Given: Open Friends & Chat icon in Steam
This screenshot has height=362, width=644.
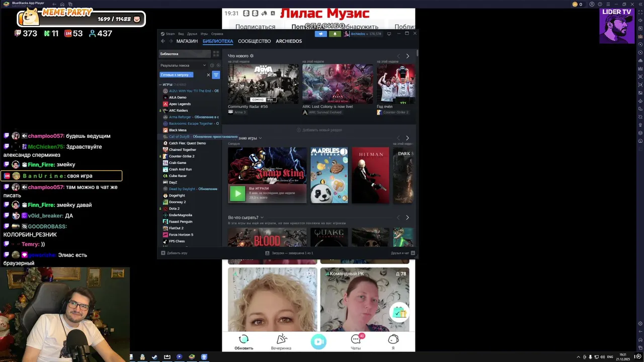Looking at the screenshot, I should coord(413,253).
